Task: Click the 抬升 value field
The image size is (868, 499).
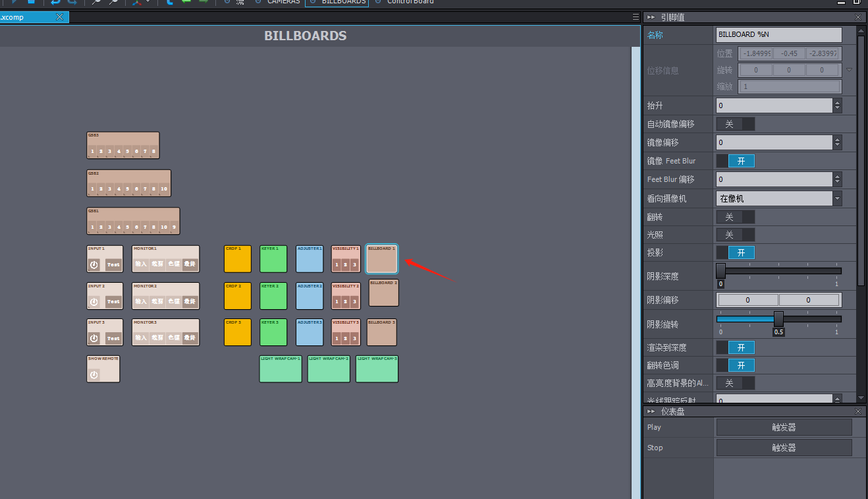Action: point(774,105)
